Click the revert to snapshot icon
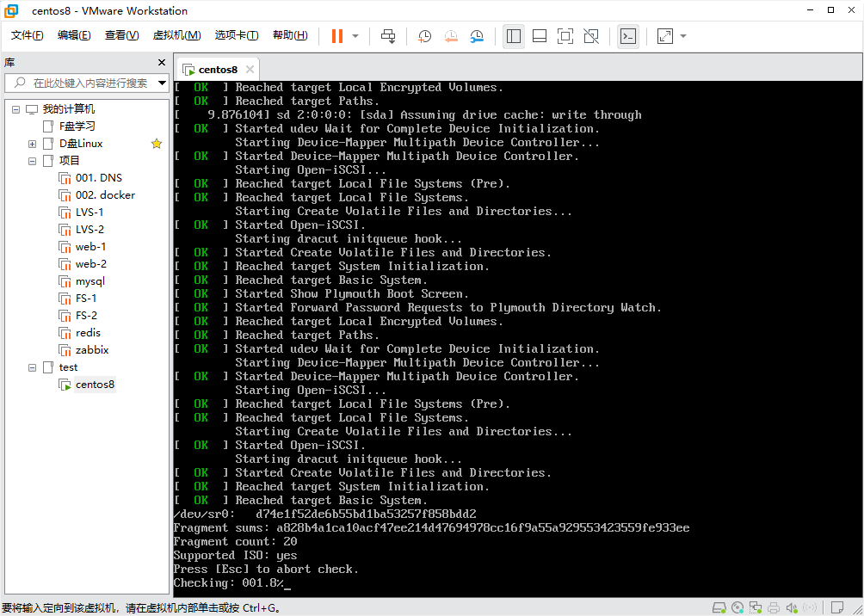This screenshot has width=864, height=616. pyautogui.click(x=451, y=36)
